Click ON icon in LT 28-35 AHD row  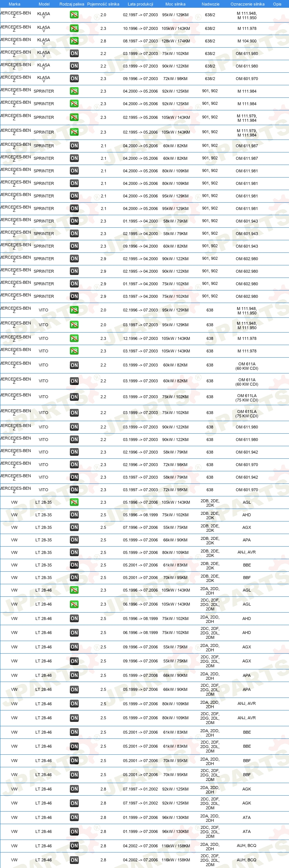pos(74,515)
